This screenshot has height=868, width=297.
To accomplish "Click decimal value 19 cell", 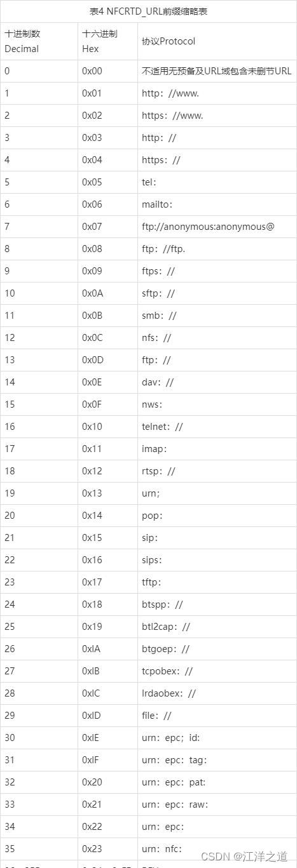I will tap(39, 493).
